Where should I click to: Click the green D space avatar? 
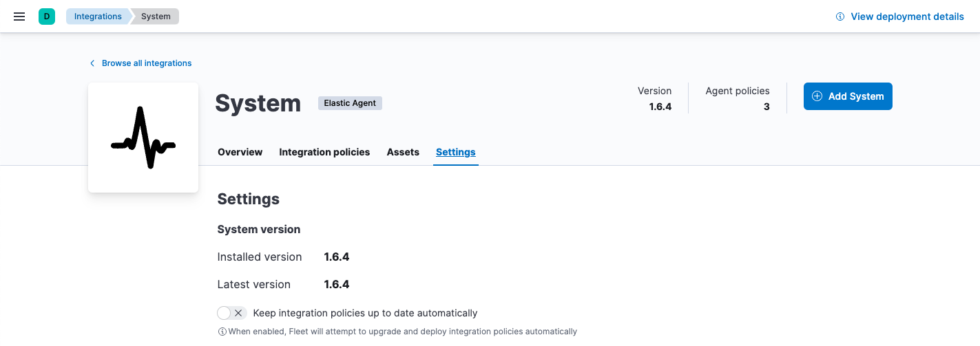tap(47, 17)
